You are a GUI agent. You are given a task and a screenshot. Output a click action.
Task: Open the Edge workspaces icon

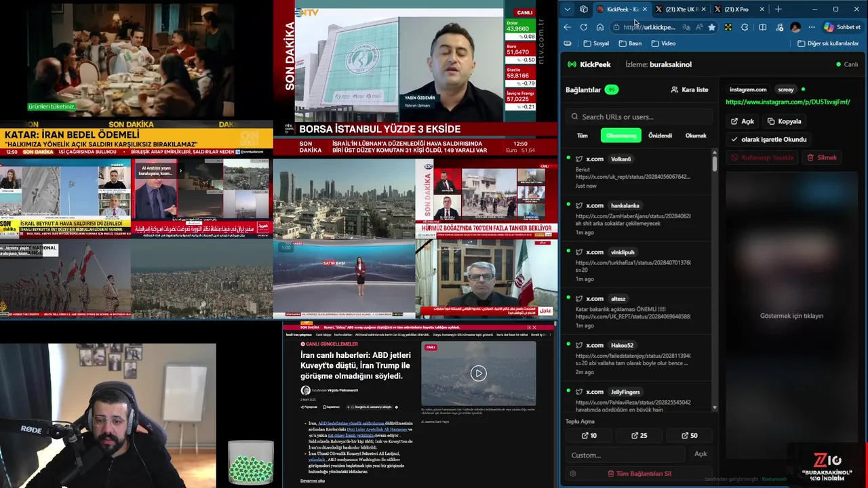583,9
